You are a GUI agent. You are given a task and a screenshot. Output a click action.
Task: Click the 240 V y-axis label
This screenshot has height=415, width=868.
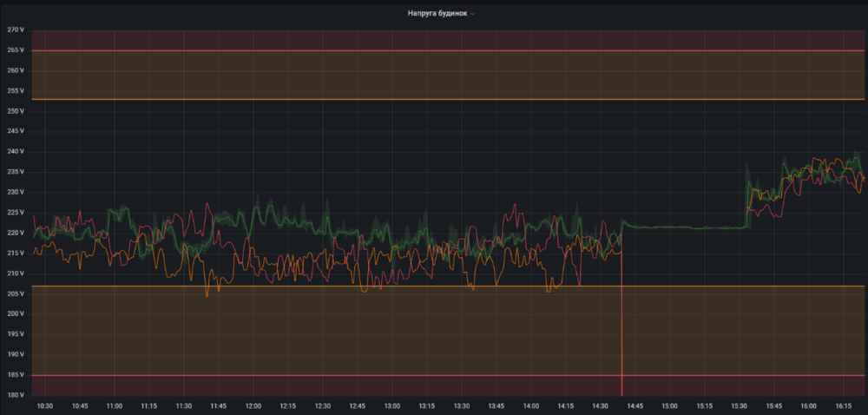(x=15, y=152)
